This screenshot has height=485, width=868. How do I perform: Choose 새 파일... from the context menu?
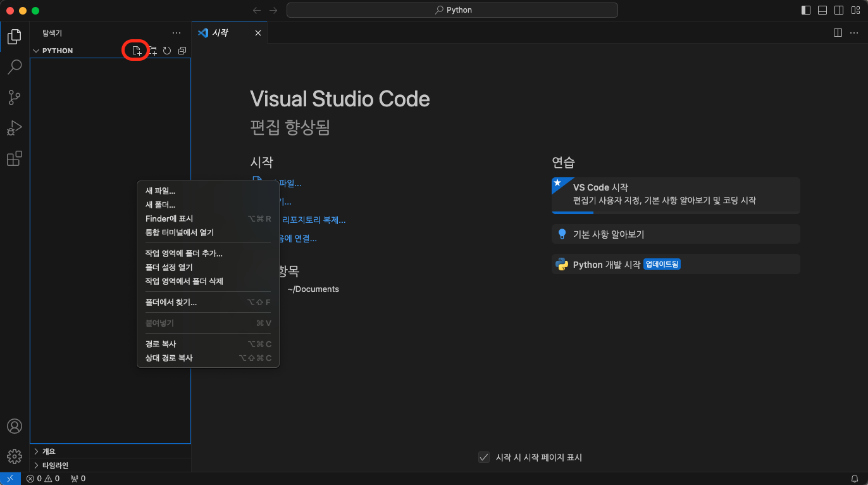(x=208, y=191)
